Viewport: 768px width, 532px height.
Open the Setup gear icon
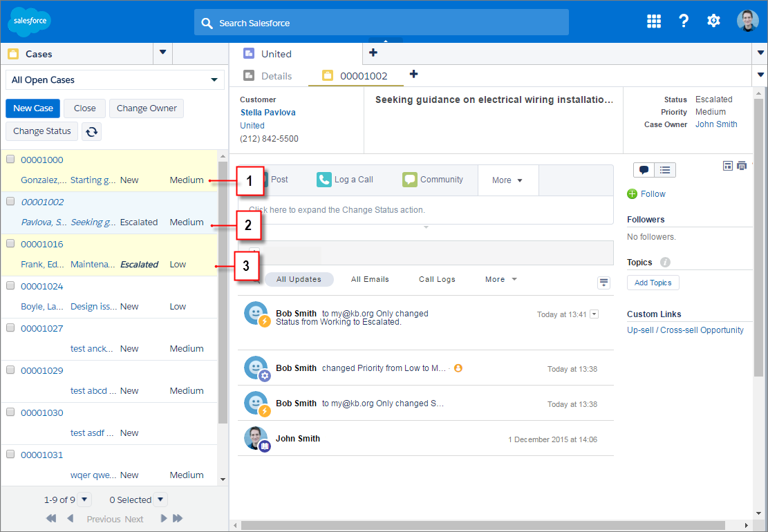point(713,21)
